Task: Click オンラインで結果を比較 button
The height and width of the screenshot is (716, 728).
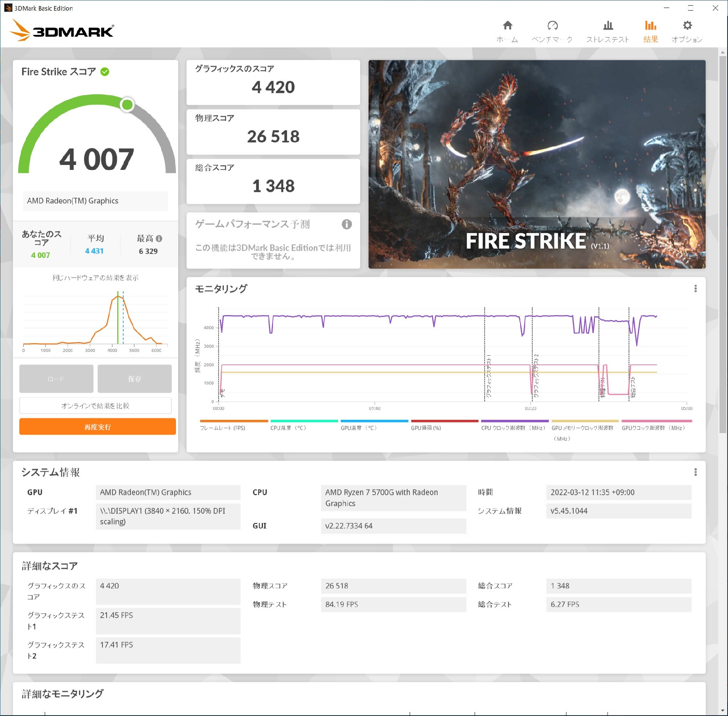Action: click(96, 406)
